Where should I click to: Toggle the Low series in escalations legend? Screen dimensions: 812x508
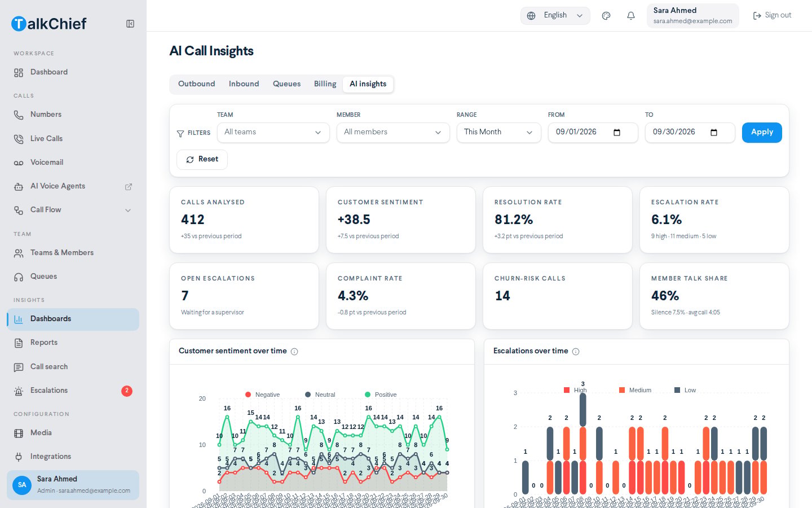pyautogui.click(x=685, y=390)
